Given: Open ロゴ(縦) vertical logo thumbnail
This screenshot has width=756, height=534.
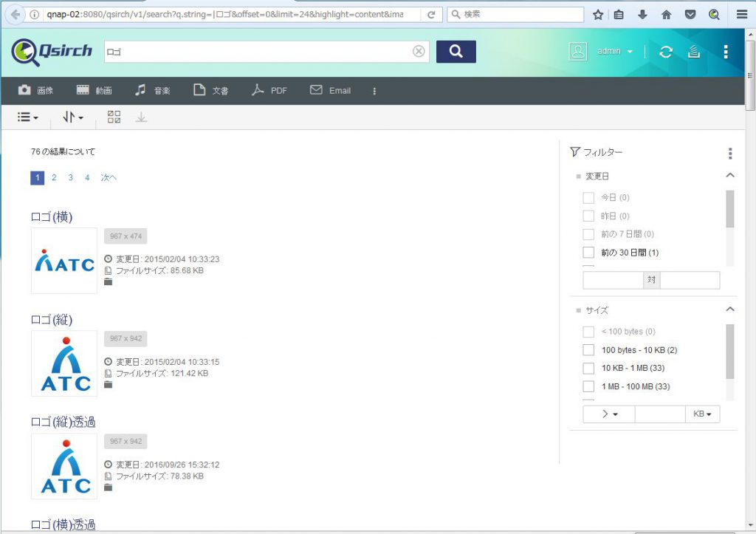Looking at the screenshot, I should pyautogui.click(x=64, y=363).
